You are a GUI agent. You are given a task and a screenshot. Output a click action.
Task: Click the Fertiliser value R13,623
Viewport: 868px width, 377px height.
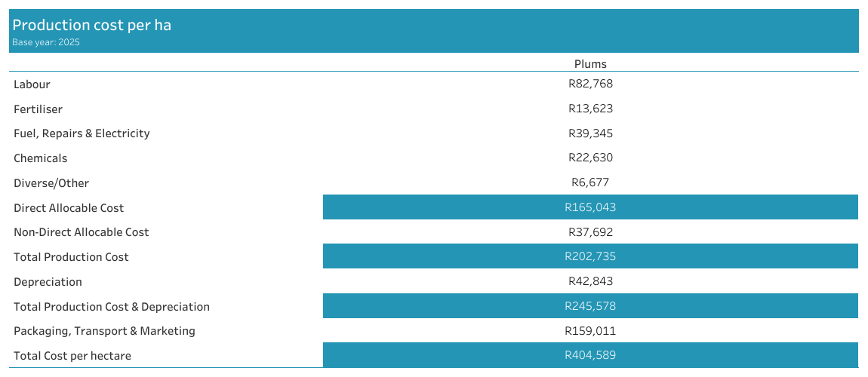tap(590, 109)
